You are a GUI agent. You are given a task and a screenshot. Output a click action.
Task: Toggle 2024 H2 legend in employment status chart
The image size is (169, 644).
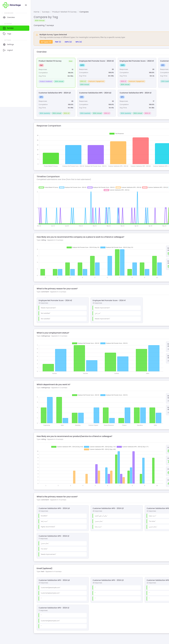86,343
